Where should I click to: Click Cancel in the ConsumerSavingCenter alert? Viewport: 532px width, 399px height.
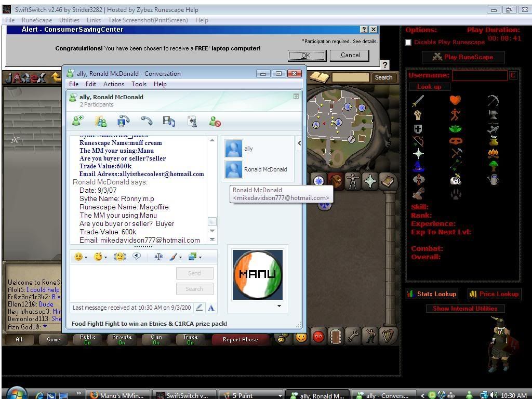(350, 55)
